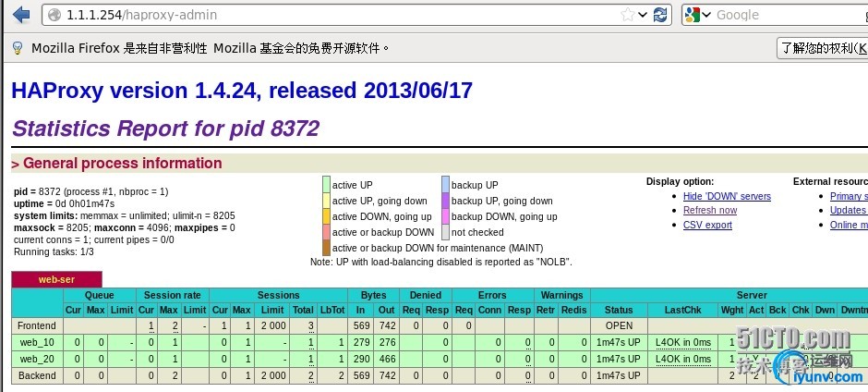
Task: Click the Statistics Report for pid 8372 heading
Action: (x=165, y=129)
